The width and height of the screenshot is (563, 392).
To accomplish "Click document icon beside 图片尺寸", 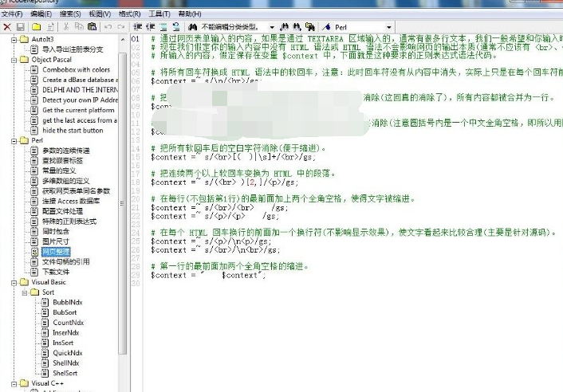I will click(x=34, y=241).
